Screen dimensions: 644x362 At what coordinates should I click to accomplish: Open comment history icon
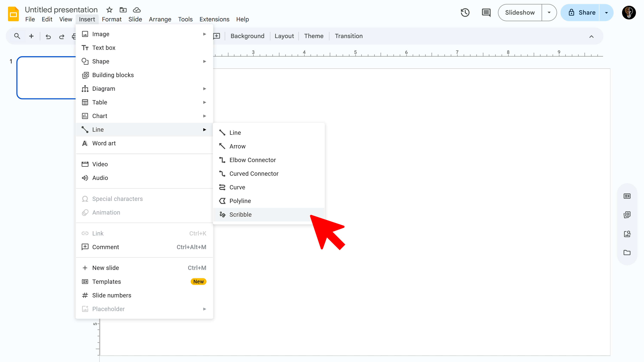pos(486,12)
